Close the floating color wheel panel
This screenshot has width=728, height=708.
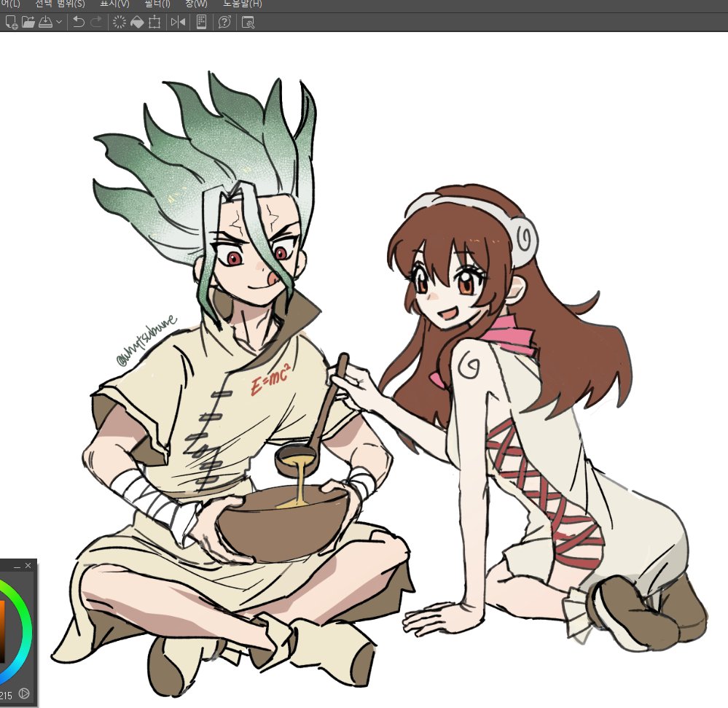coord(28,565)
